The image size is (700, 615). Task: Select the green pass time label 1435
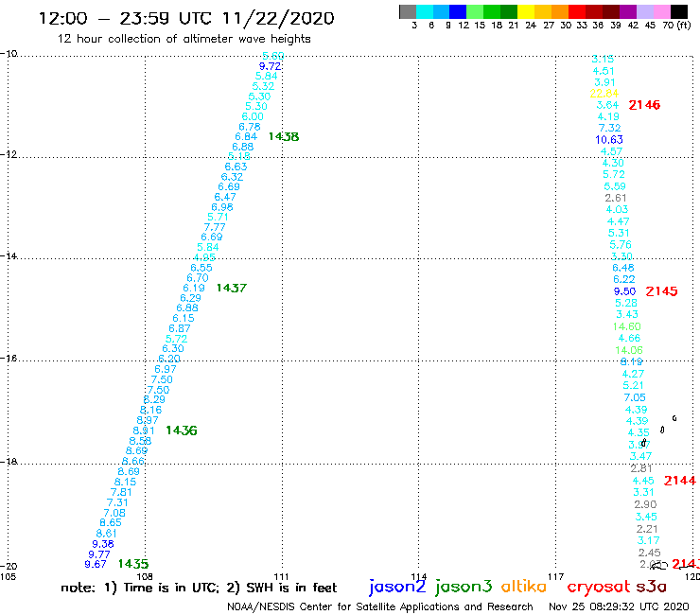(133, 564)
